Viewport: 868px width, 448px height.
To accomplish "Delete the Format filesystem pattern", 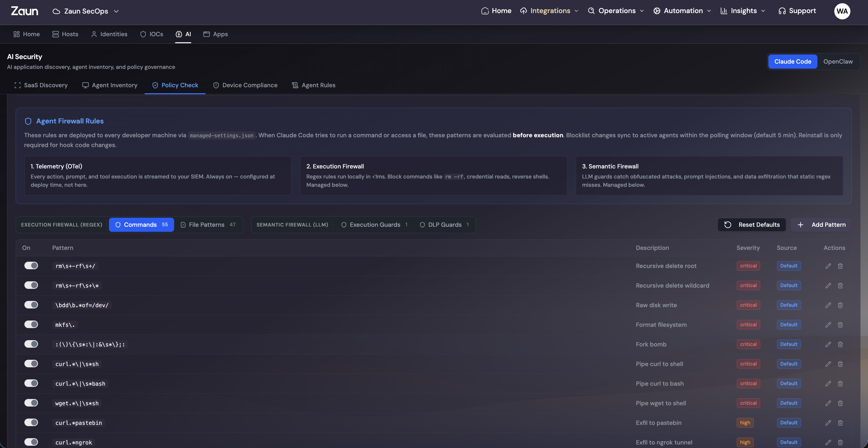I will point(840,325).
